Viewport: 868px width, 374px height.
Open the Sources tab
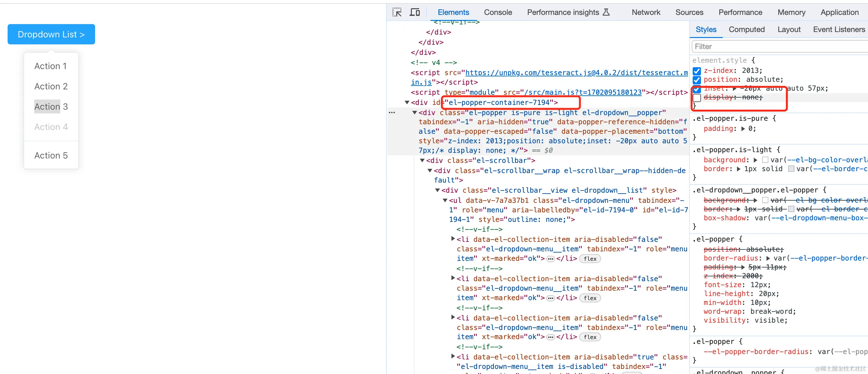click(x=690, y=12)
